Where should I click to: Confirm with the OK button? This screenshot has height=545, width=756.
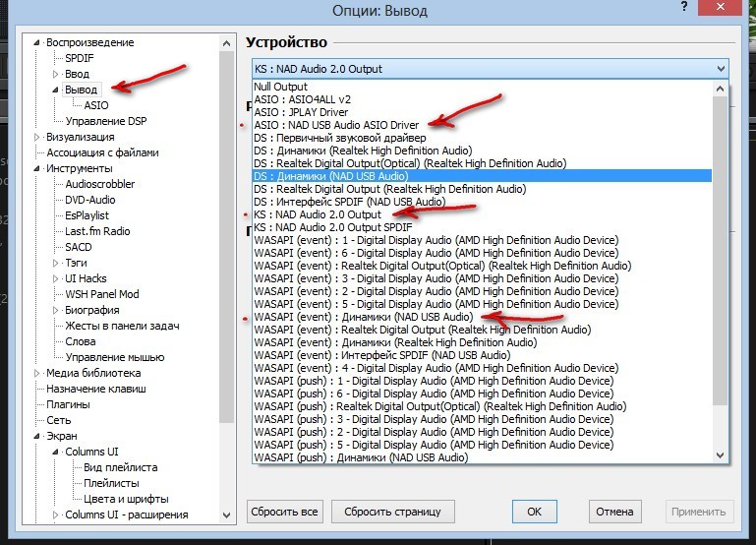coord(534,512)
